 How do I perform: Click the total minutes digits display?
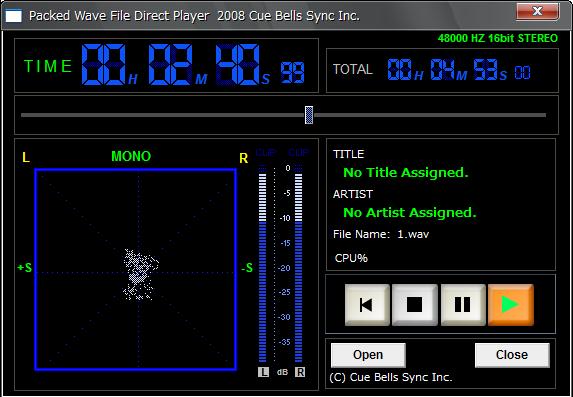coord(443,69)
